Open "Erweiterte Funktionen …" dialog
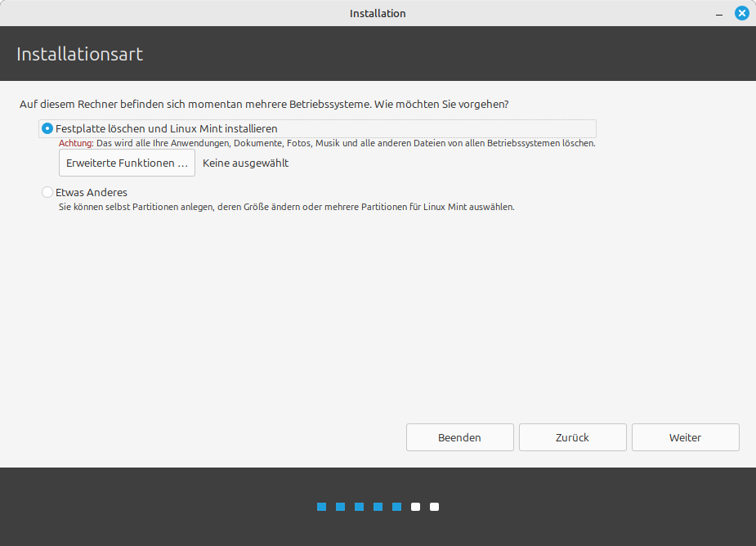 pos(127,163)
